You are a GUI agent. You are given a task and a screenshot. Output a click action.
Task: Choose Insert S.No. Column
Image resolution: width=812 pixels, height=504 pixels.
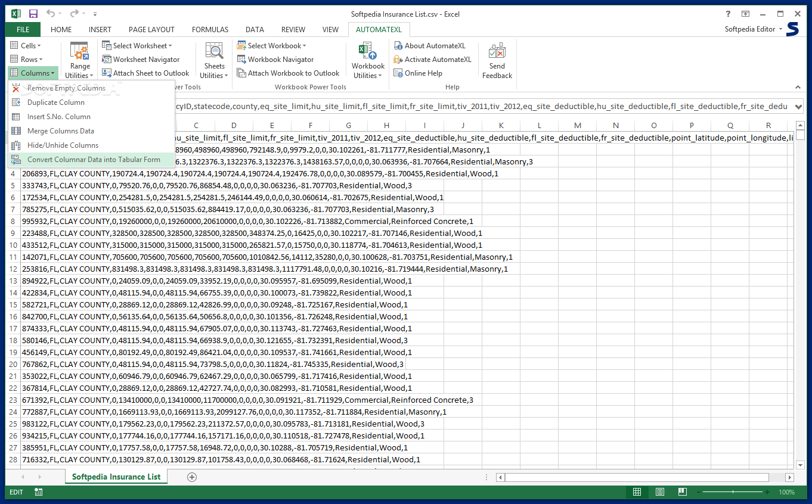coord(91,117)
